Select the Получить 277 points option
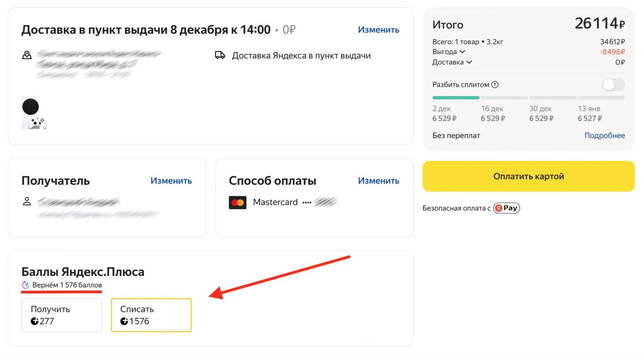This screenshot has width=644, height=358. [62, 315]
